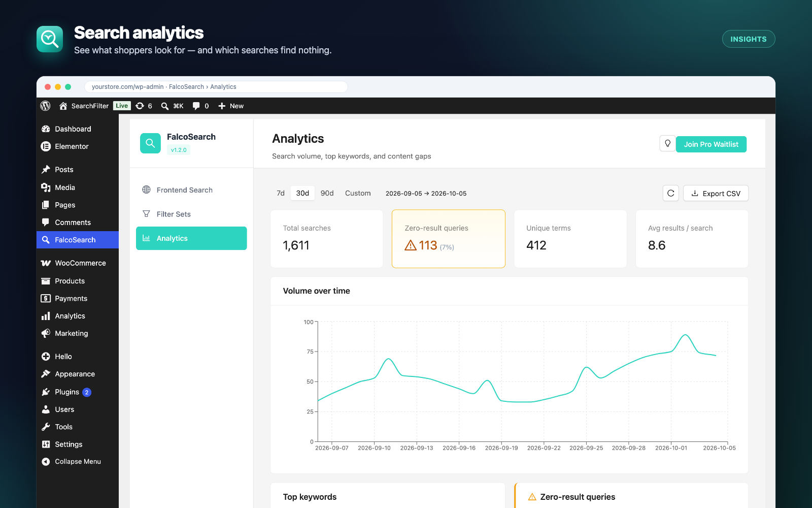Select the 90d time range
812x508 pixels.
tap(327, 193)
